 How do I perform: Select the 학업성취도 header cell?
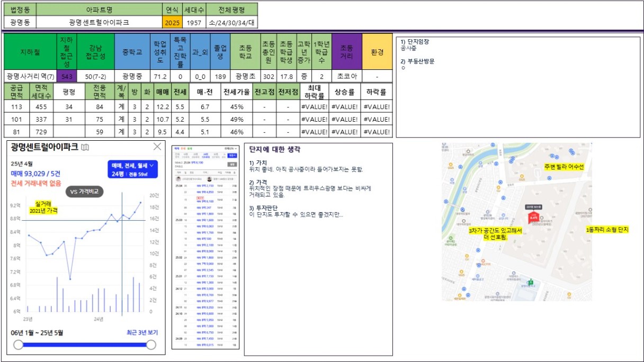pyautogui.click(x=160, y=52)
